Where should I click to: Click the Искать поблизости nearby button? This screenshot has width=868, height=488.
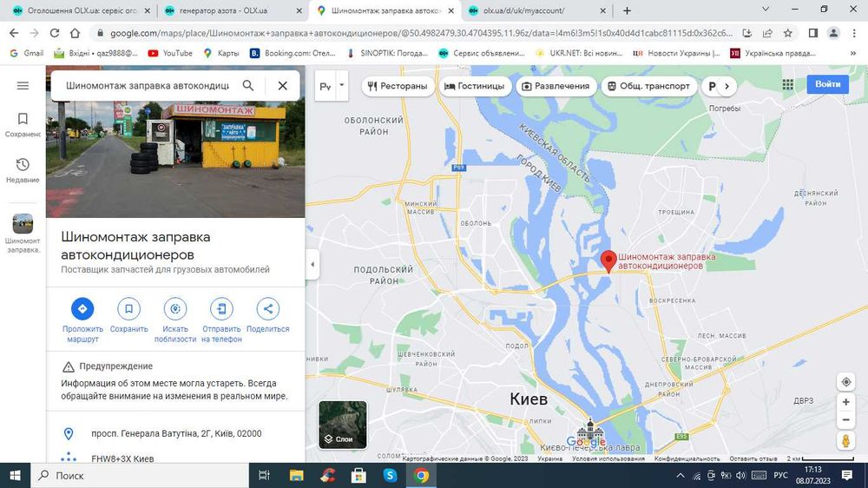[x=175, y=320]
